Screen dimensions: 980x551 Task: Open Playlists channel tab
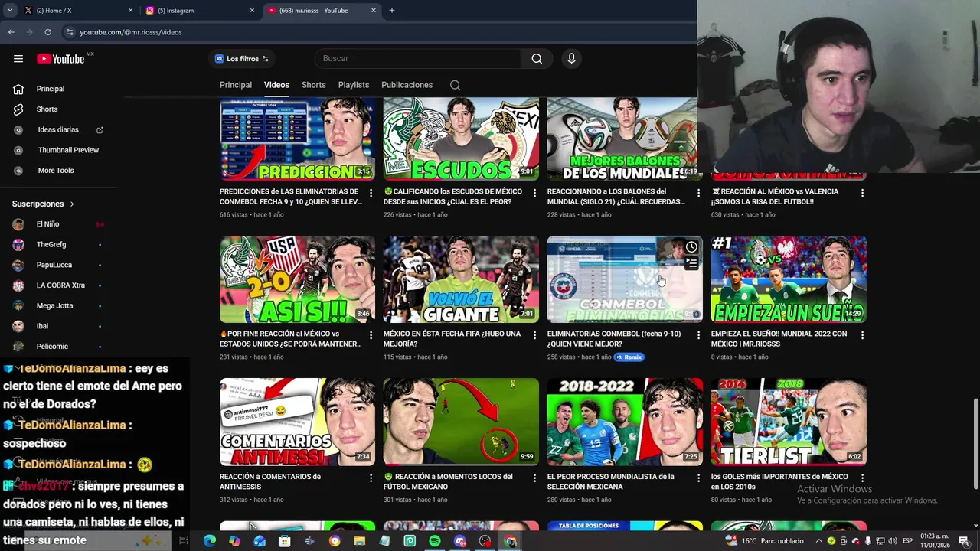pyautogui.click(x=354, y=85)
